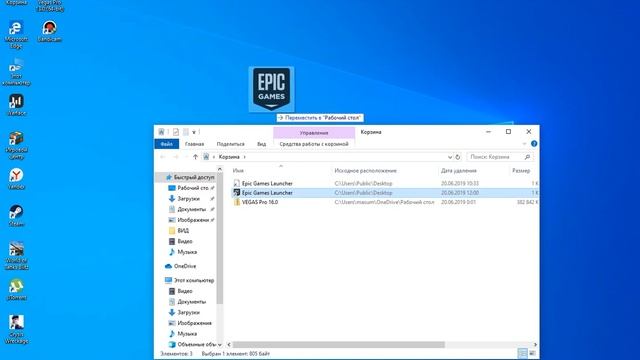Go back using the Back arrow

point(163,157)
